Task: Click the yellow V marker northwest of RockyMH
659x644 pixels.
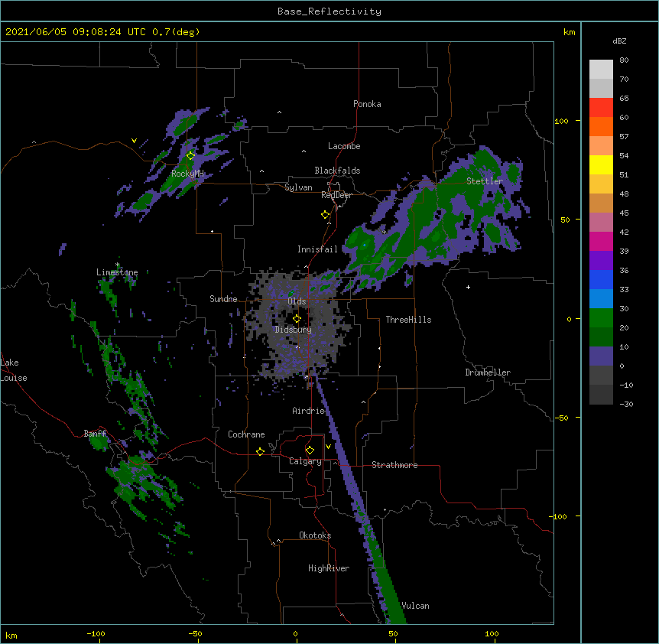Action: pyautogui.click(x=134, y=141)
